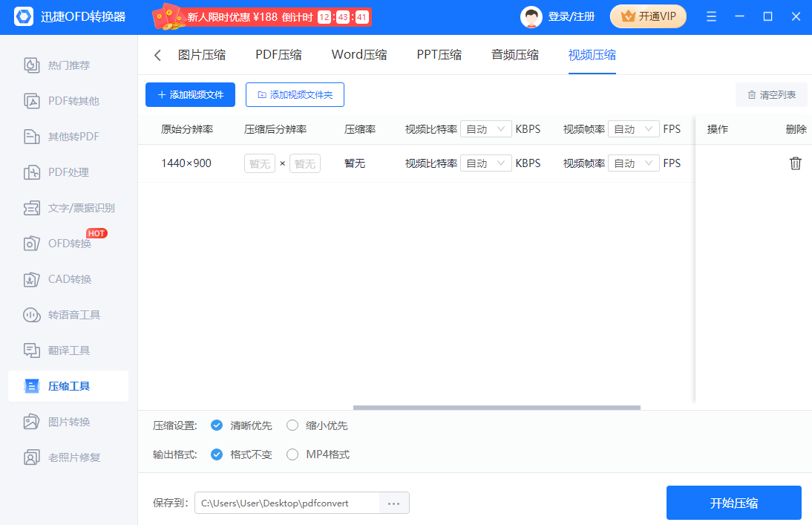This screenshot has width=812, height=525.
Task: Go back with the left chevron arrow
Action: [157, 55]
